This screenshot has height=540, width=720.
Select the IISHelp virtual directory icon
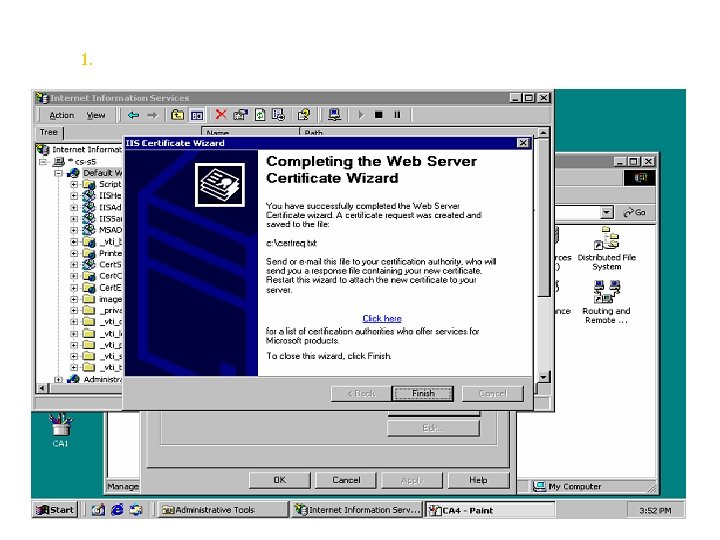[88, 196]
